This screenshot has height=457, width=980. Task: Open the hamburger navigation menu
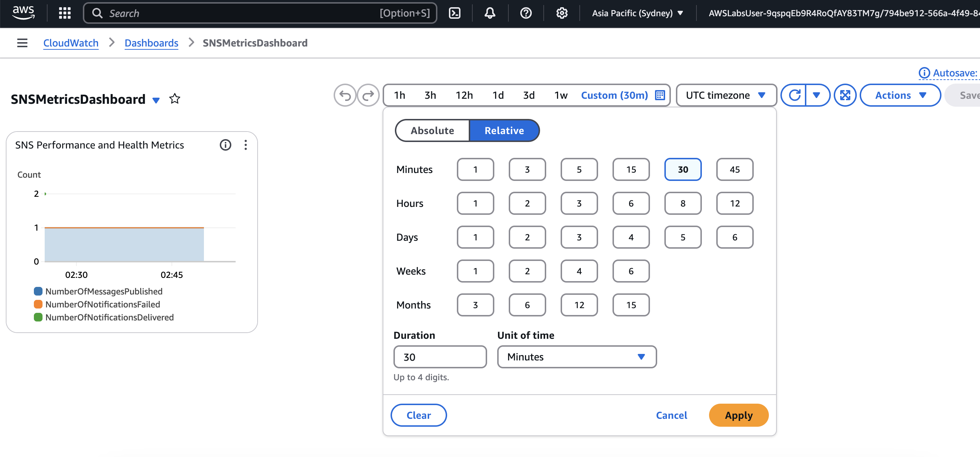coord(22,43)
